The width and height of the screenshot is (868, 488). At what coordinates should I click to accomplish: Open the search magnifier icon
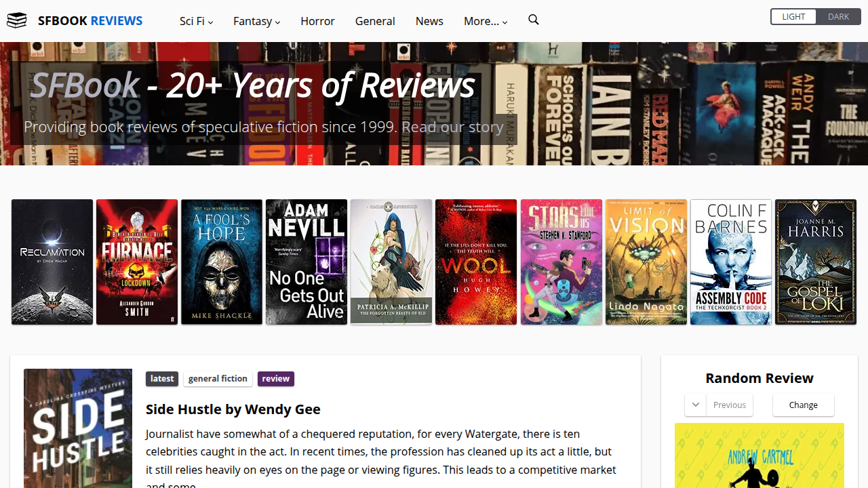click(534, 20)
